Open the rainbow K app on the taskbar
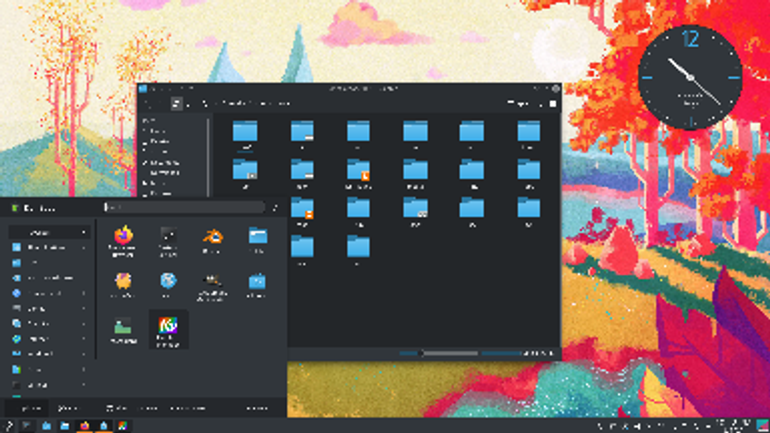The image size is (770, 433). (122, 426)
